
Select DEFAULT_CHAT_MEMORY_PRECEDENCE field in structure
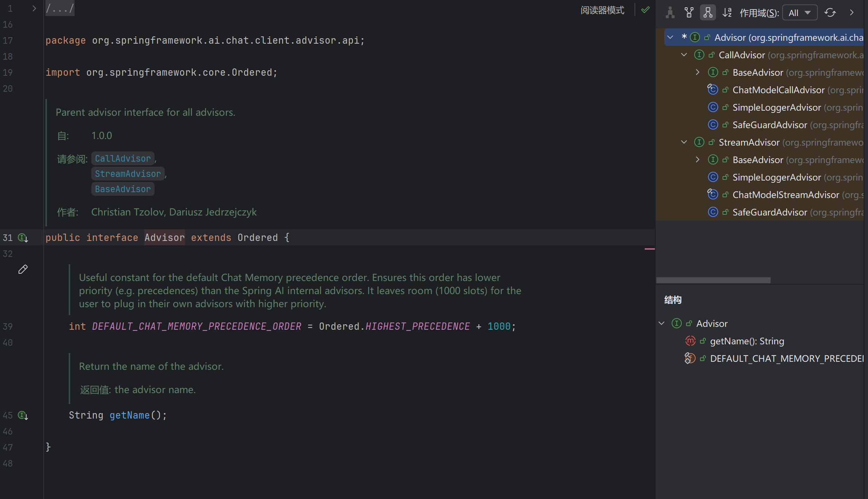pyautogui.click(x=787, y=359)
